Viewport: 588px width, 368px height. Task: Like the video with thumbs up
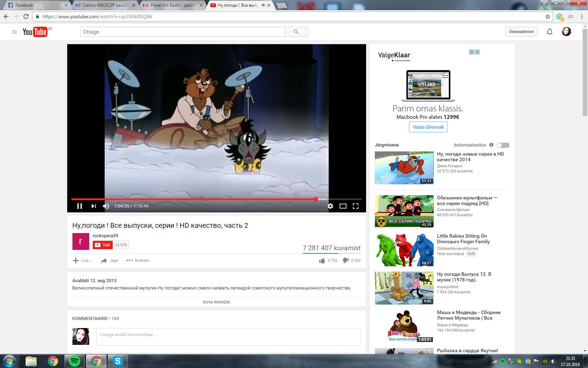tap(322, 260)
